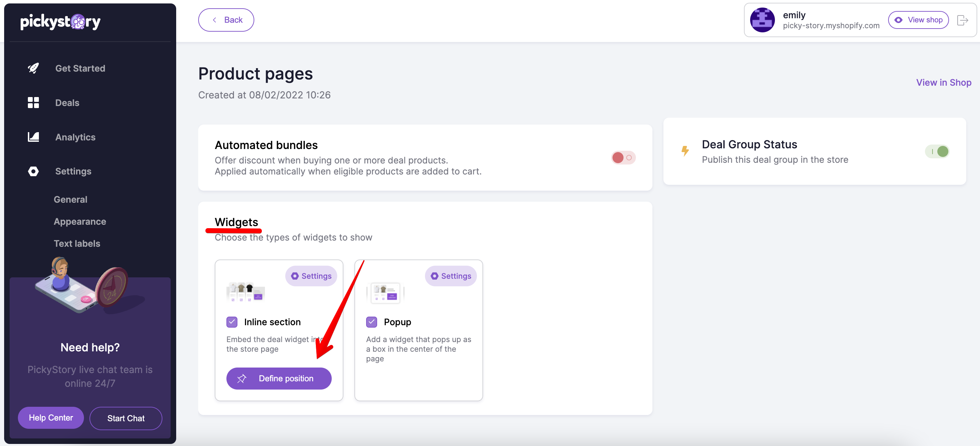
Task: Click the Deals grid icon
Action: point(33,102)
